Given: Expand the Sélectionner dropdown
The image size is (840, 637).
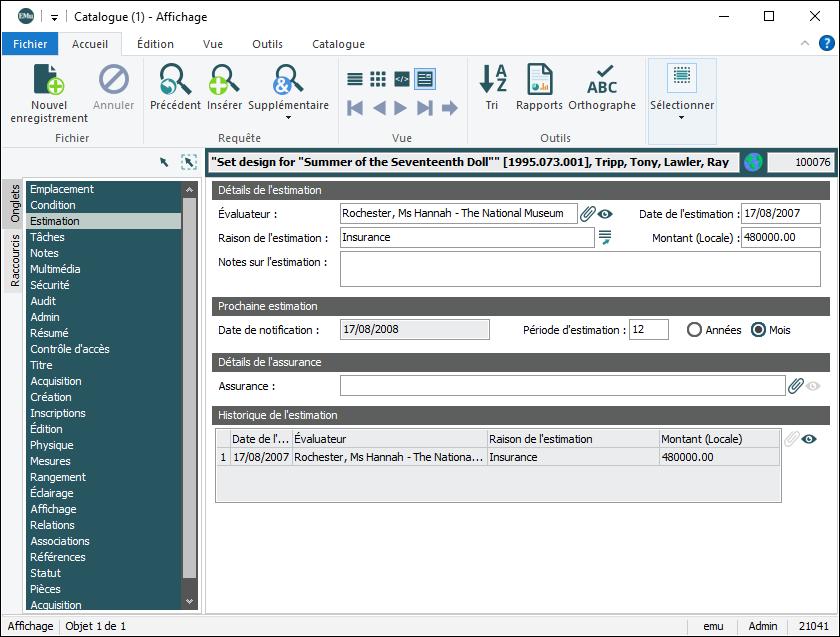Looking at the screenshot, I should [x=682, y=116].
